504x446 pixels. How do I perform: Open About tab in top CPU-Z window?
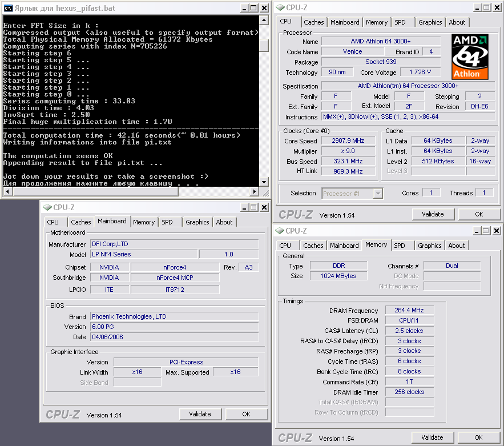[x=457, y=22]
